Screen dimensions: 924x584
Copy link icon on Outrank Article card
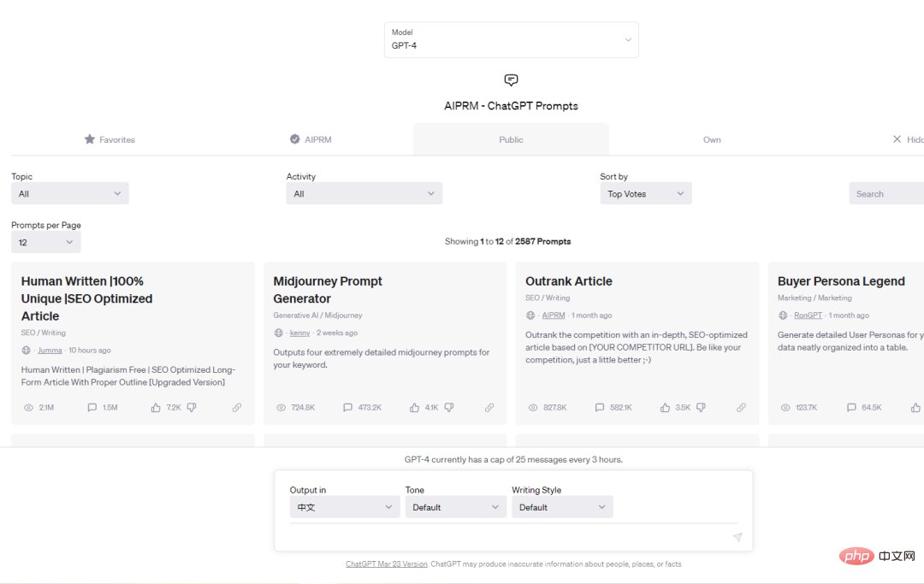click(x=741, y=408)
